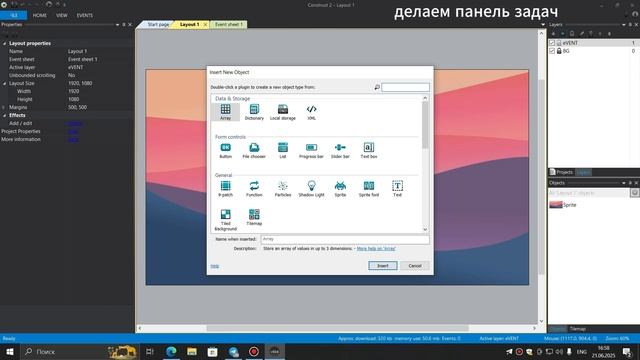Select the Function plugin icon
640x360 pixels.
pyautogui.click(x=254, y=186)
